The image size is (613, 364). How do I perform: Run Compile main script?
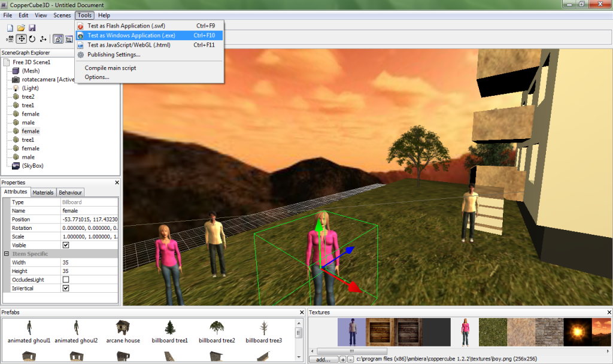point(150,68)
